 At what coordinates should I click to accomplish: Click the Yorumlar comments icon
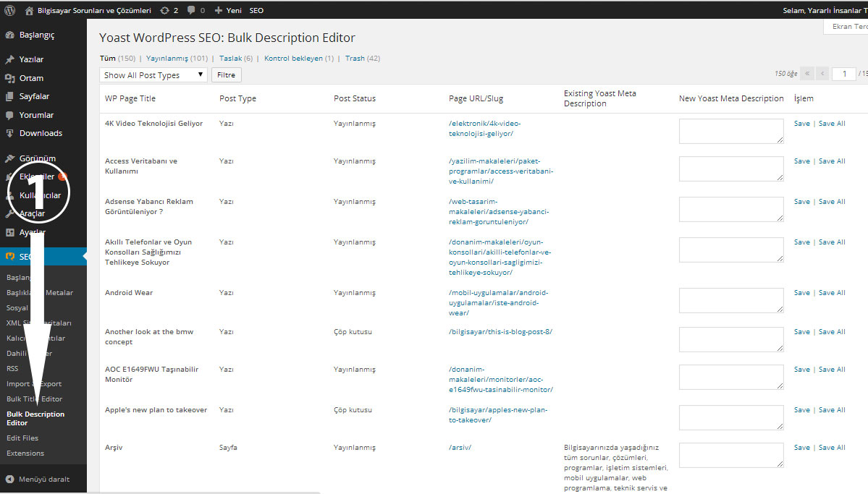click(x=9, y=115)
